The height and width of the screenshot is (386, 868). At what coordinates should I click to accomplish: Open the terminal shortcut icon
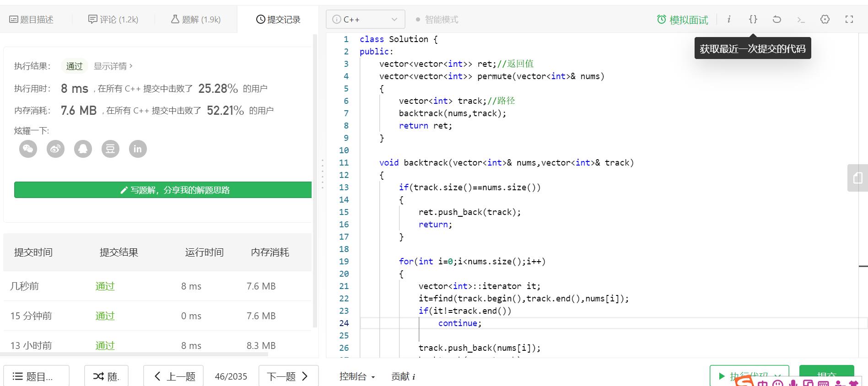pyautogui.click(x=801, y=19)
